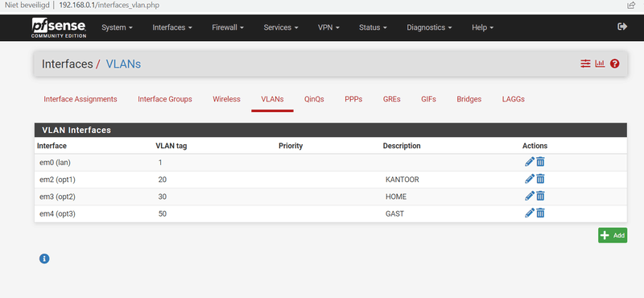
Task: Click the browser share icon in address bar
Action: (x=631, y=6)
